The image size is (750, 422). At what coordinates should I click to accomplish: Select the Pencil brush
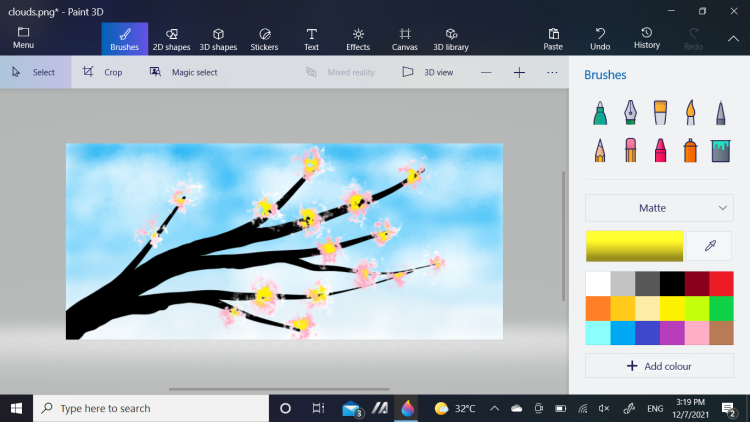[x=600, y=150]
